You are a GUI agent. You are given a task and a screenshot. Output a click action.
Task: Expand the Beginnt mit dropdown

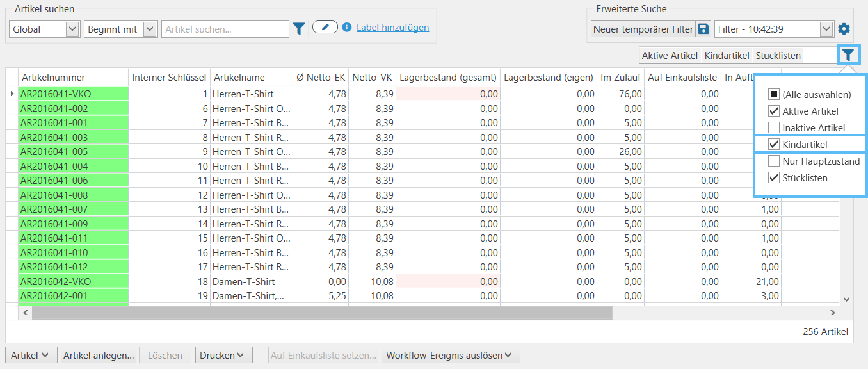click(150, 29)
